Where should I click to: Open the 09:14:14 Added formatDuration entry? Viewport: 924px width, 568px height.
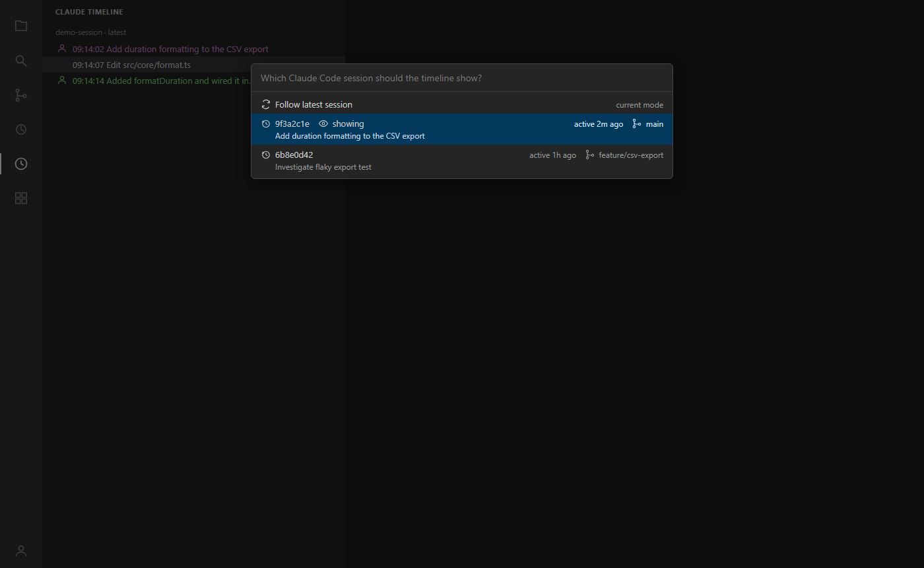point(193,81)
